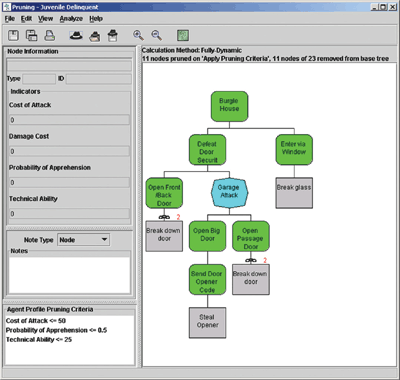
Task: Select Break down door under Open Passage Door
Action: (x=251, y=279)
